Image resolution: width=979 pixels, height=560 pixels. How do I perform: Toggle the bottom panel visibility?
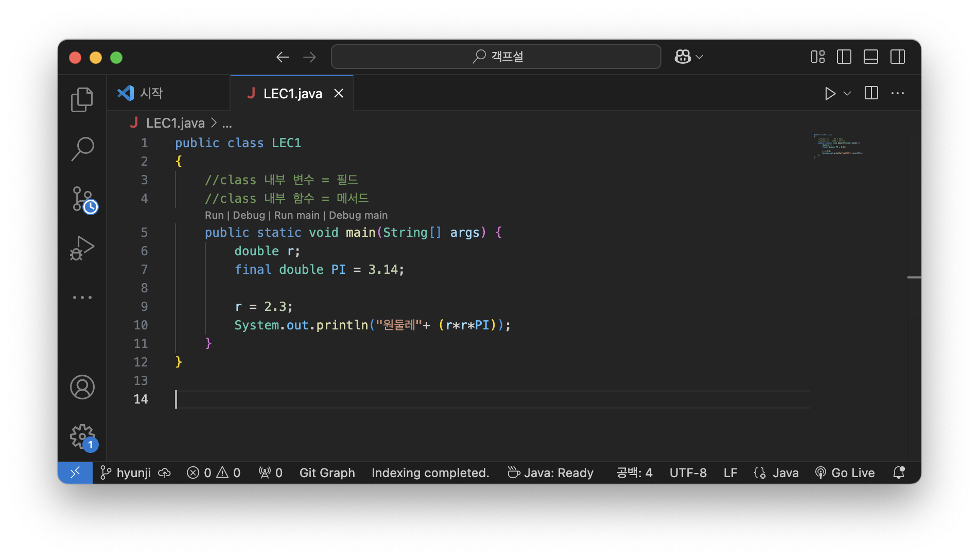click(x=870, y=57)
